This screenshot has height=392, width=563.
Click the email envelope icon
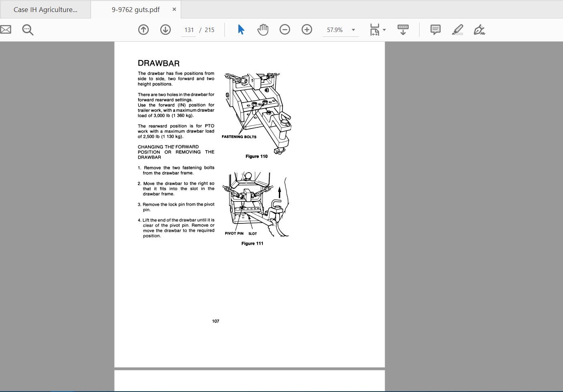[x=5, y=30]
